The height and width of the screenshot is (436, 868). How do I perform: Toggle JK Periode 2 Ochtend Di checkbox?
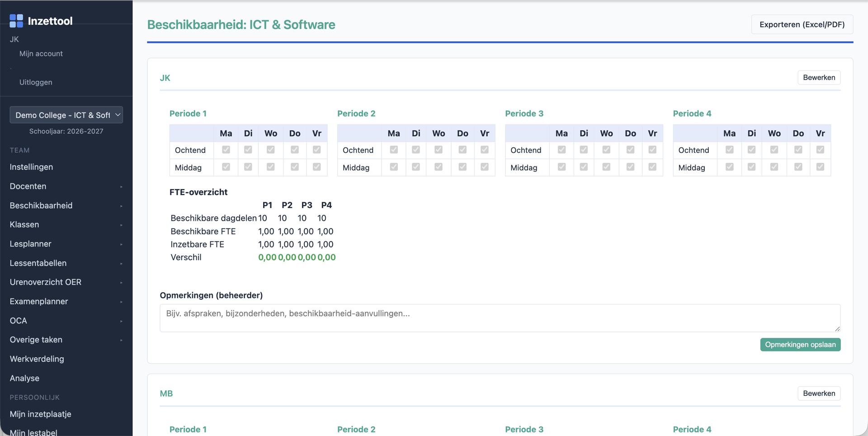pyautogui.click(x=416, y=150)
